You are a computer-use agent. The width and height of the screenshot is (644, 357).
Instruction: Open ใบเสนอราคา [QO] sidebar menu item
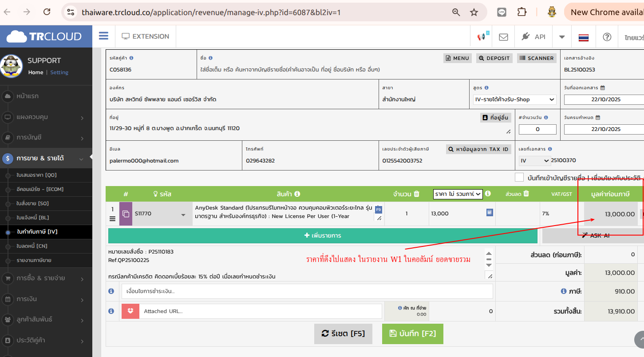click(36, 175)
